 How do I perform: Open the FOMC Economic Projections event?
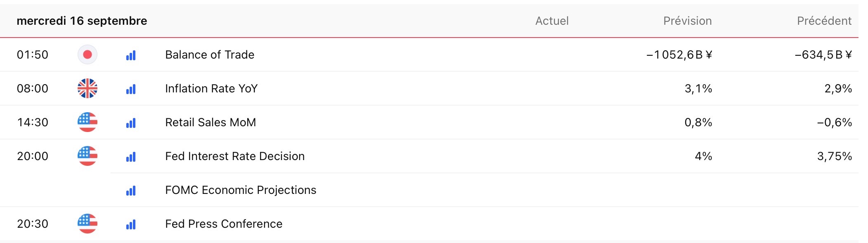(x=241, y=190)
